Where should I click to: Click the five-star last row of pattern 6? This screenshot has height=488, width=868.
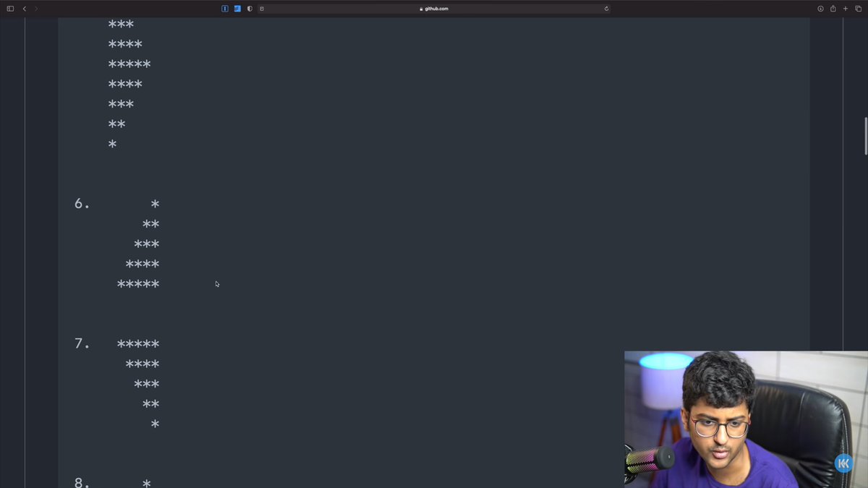point(138,284)
